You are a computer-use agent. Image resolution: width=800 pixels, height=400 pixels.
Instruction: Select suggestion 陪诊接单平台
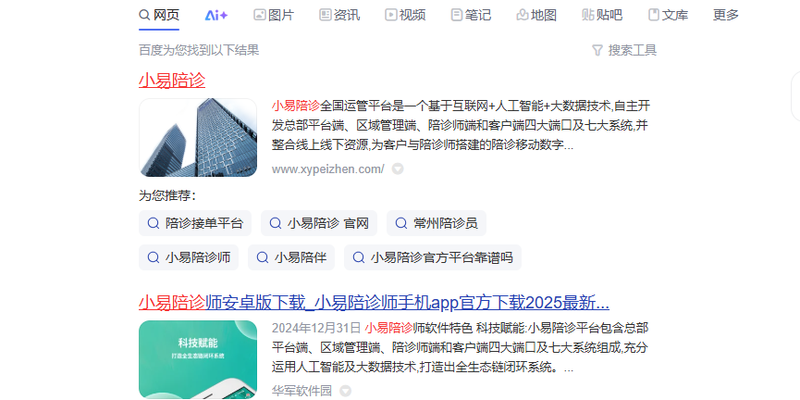pos(195,223)
